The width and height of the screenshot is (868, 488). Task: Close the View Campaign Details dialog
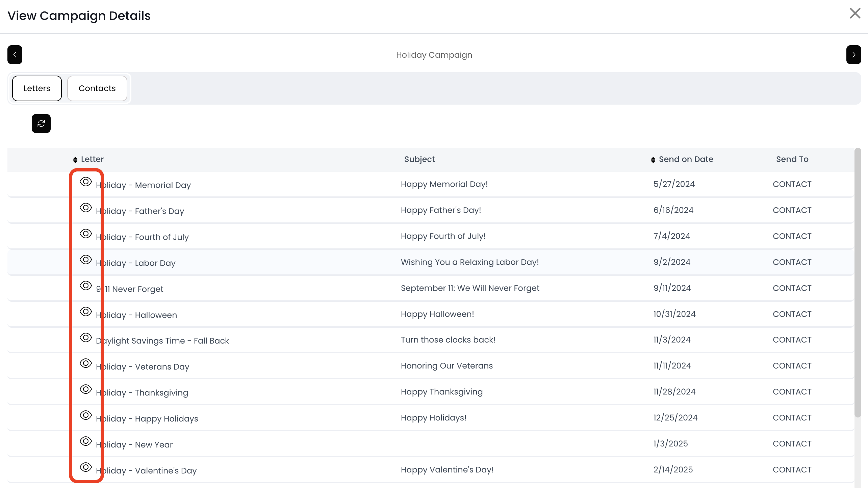pos(855,13)
